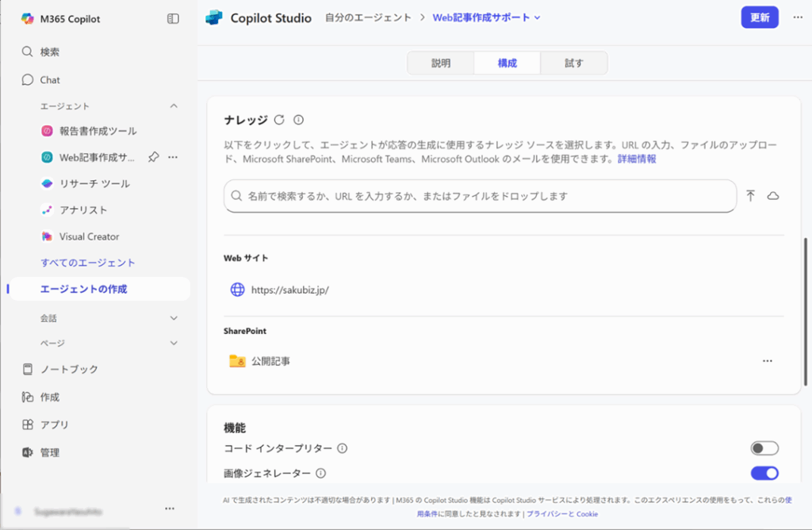This screenshot has height=530, width=812.
Task: Open more options for 公開記事
Action: (768, 361)
